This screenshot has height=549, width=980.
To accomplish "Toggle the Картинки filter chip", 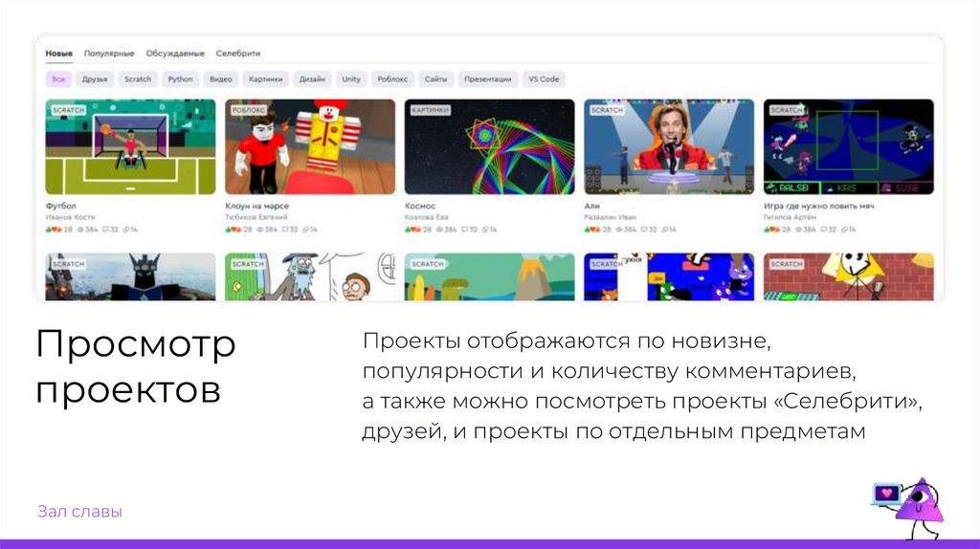I will (266, 79).
